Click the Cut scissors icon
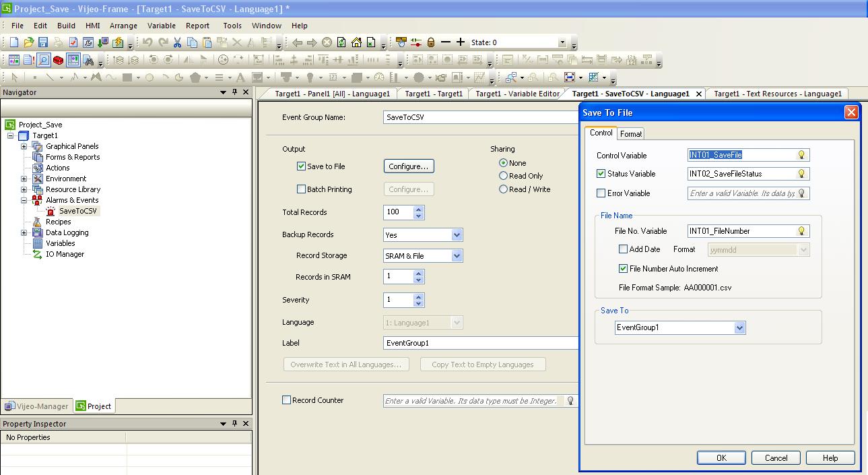 (x=178, y=42)
